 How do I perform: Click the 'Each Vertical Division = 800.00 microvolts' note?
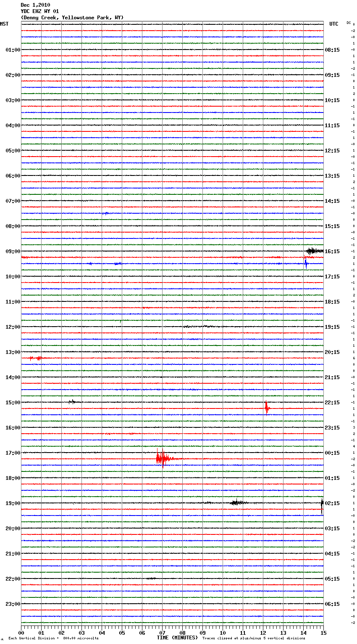point(53,639)
